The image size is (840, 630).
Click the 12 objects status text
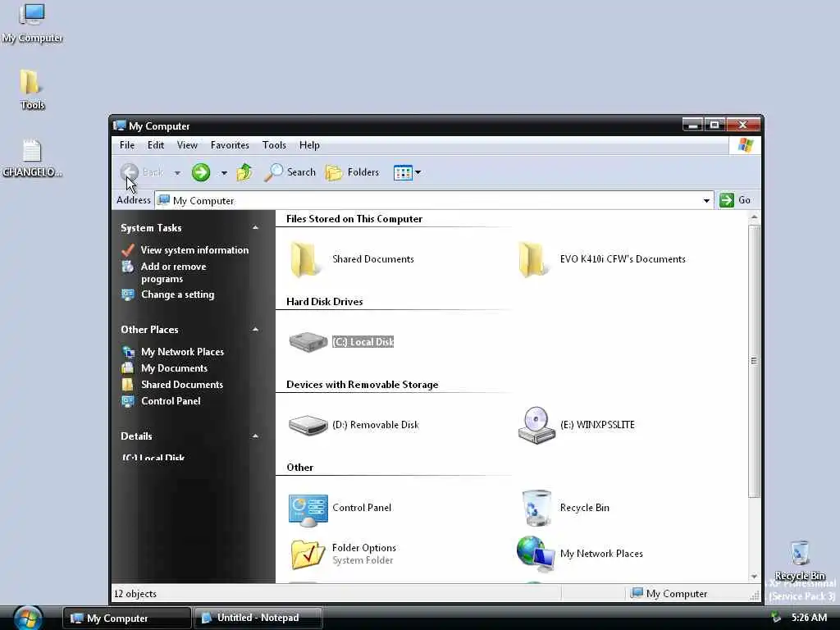click(135, 594)
